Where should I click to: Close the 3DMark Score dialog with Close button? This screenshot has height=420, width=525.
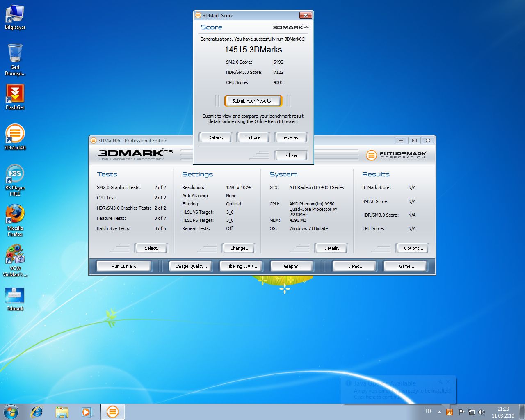coord(291,155)
